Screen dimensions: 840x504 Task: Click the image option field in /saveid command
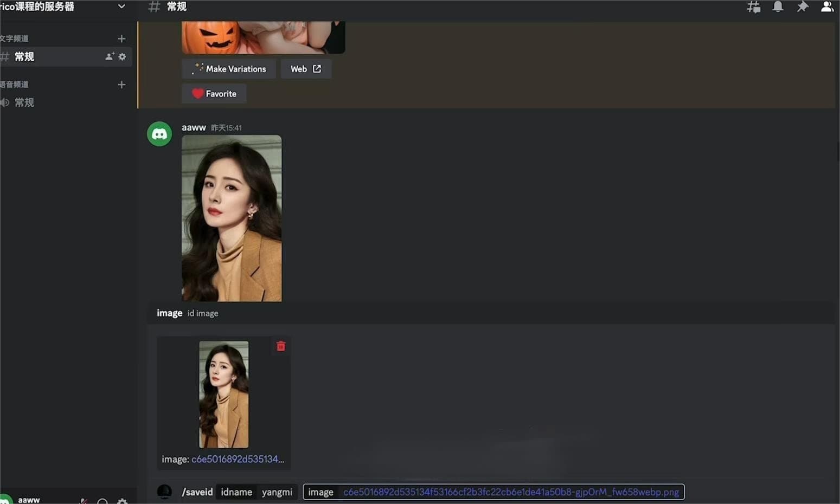pyautogui.click(x=510, y=492)
